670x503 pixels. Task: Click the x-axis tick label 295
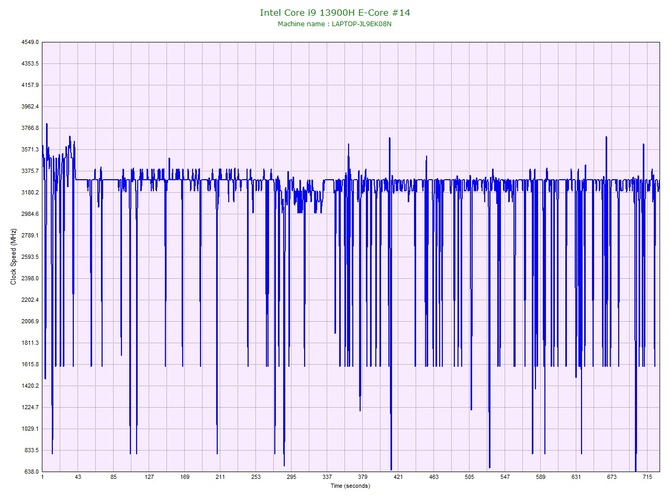[291, 477]
